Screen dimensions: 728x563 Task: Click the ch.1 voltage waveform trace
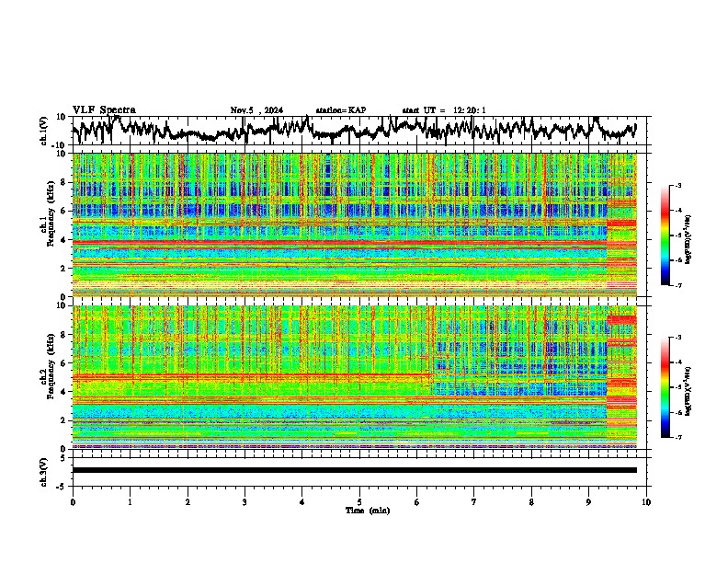[x=354, y=130]
